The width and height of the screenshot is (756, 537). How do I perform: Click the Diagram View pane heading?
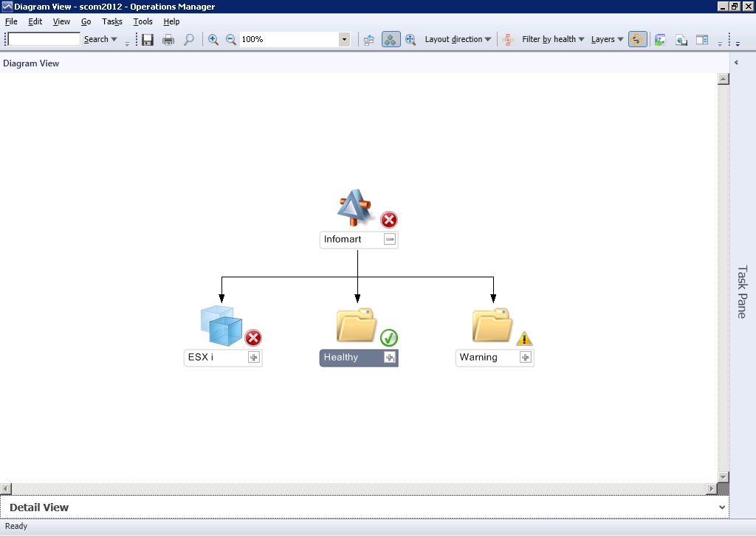31,63
